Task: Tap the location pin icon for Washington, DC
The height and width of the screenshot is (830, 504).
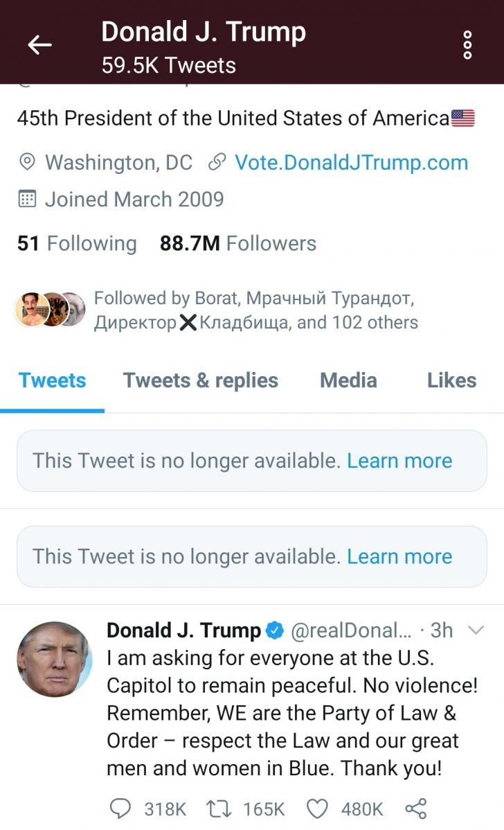Action: point(27,163)
